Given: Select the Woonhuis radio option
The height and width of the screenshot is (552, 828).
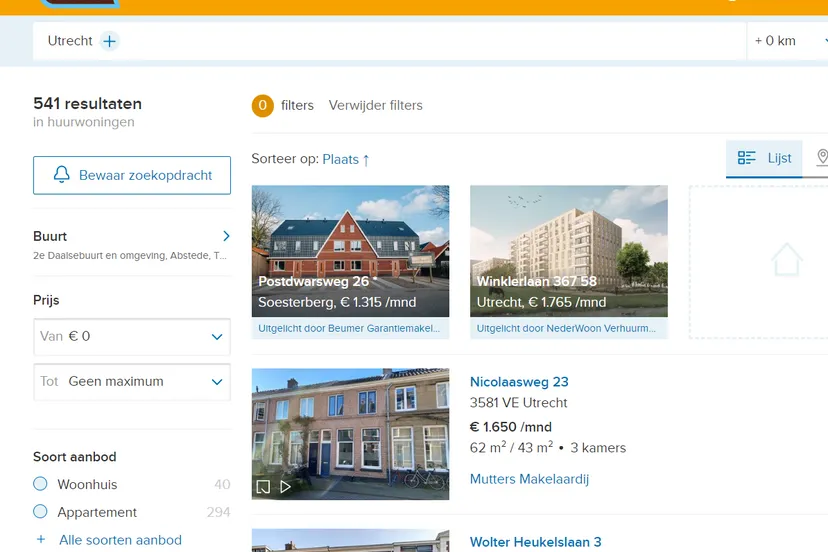Looking at the screenshot, I should 40,484.
